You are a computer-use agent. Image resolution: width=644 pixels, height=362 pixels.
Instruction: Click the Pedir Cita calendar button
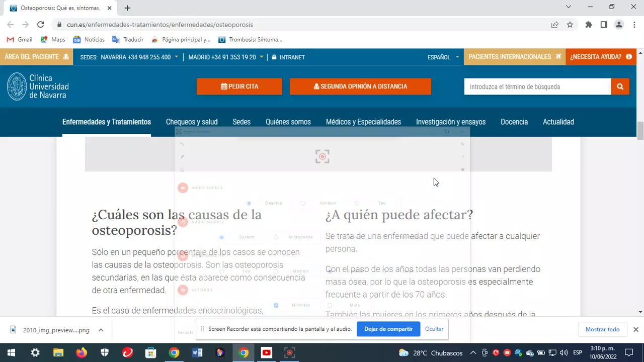[239, 86]
